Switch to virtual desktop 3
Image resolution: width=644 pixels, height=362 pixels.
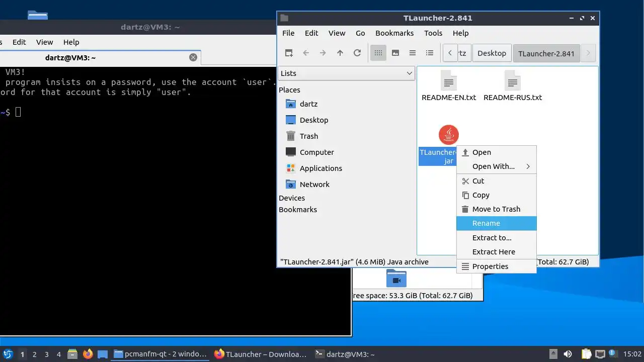pos(46,354)
